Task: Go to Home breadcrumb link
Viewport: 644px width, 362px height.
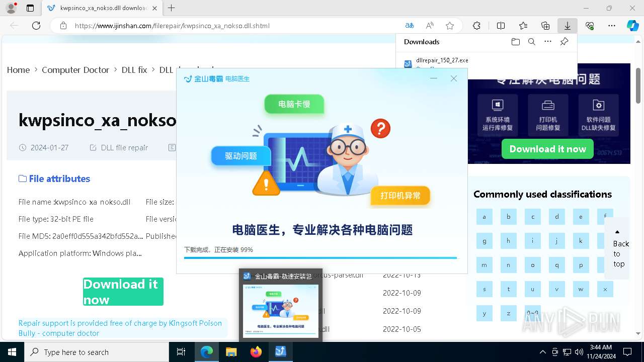Action: coord(18,70)
